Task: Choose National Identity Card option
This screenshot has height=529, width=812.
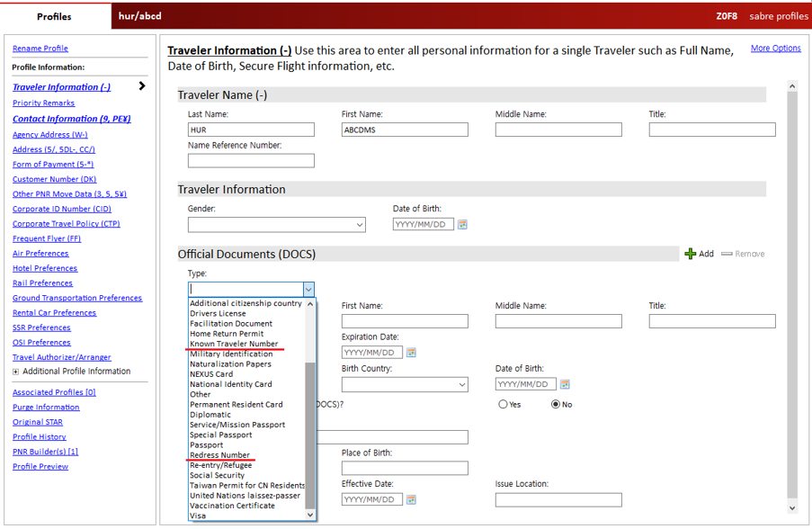Action: pos(230,384)
